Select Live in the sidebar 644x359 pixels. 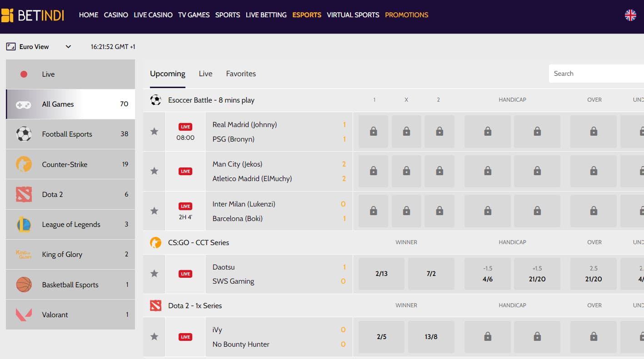point(70,74)
